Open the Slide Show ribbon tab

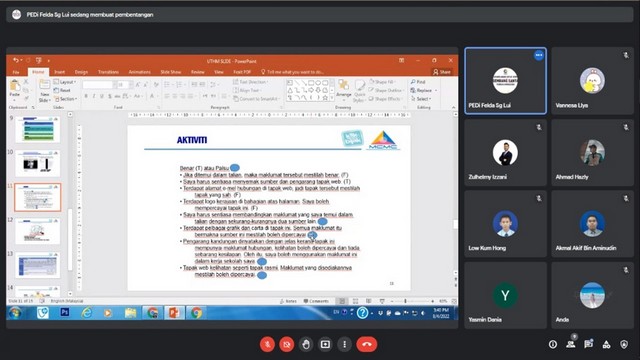point(171,72)
